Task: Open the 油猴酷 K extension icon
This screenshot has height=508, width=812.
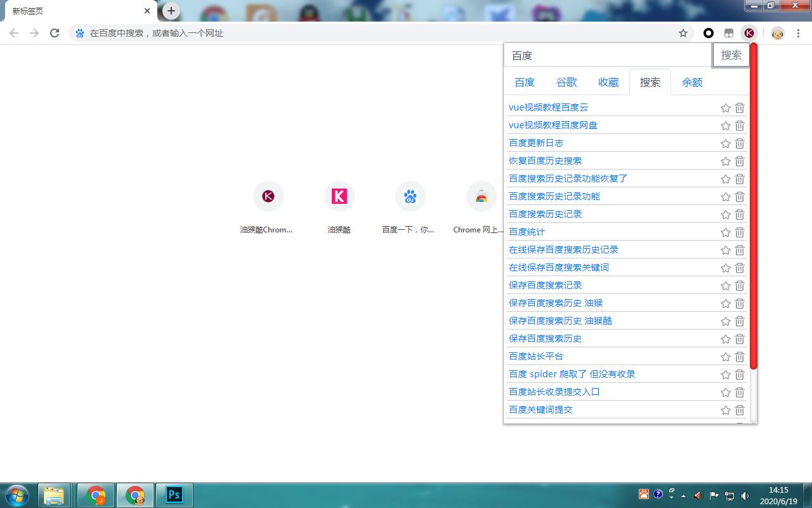Action: (x=749, y=33)
